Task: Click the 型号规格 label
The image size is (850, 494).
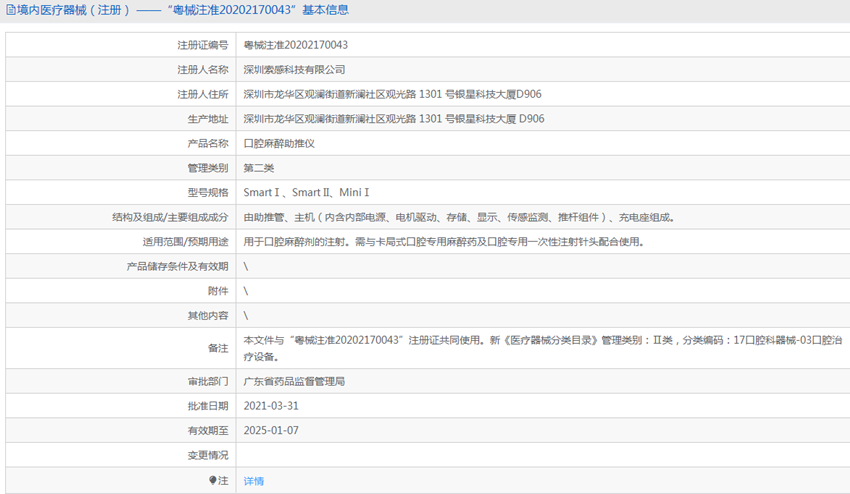Action: 208,193
